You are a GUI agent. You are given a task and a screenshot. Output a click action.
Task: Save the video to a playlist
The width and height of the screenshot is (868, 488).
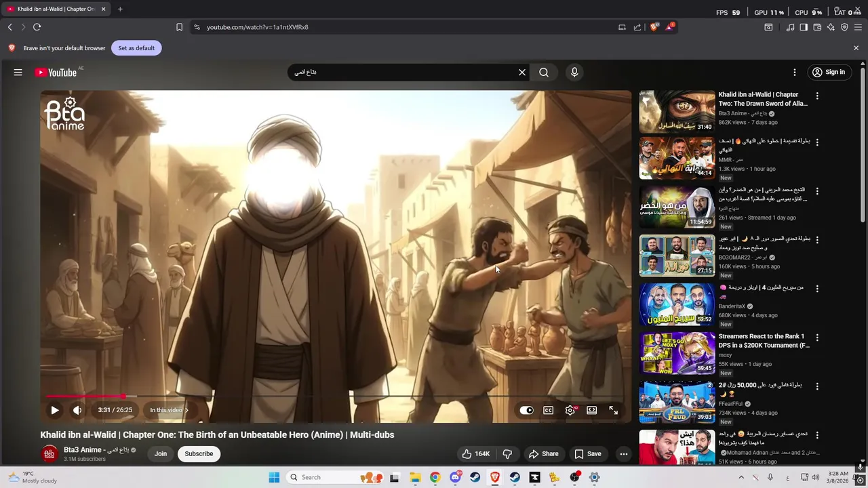click(588, 454)
